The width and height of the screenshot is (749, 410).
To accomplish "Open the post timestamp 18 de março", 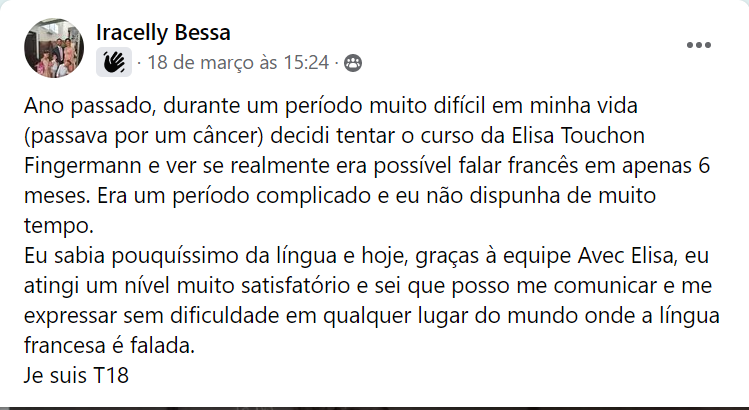I will [208, 63].
